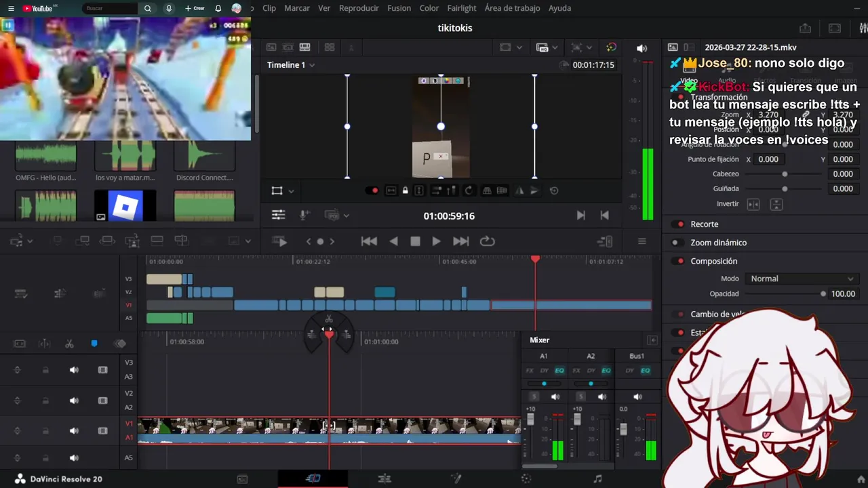The height and width of the screenshot is (488, 868).
Task: Open the Marcar menu
Action: point(297,8)
